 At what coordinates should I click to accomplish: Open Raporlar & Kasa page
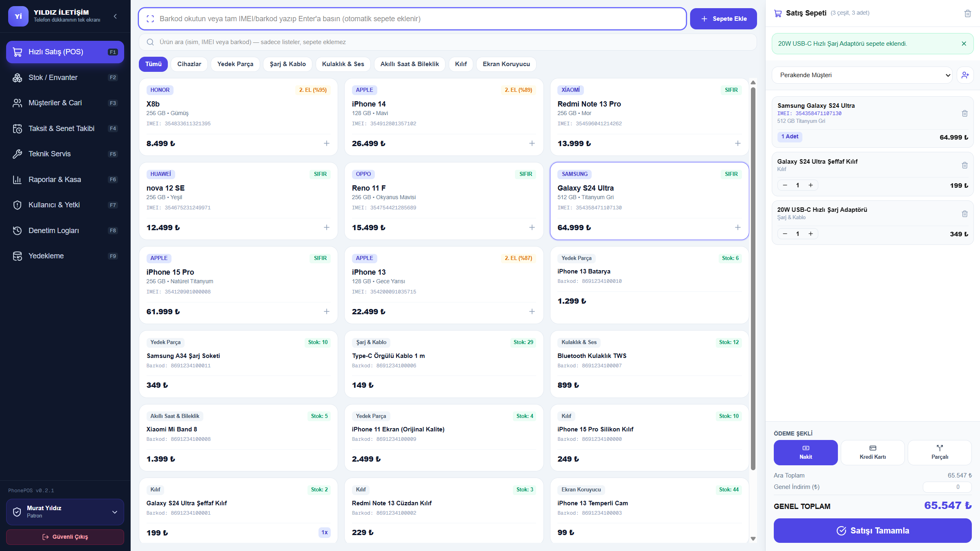65,180
